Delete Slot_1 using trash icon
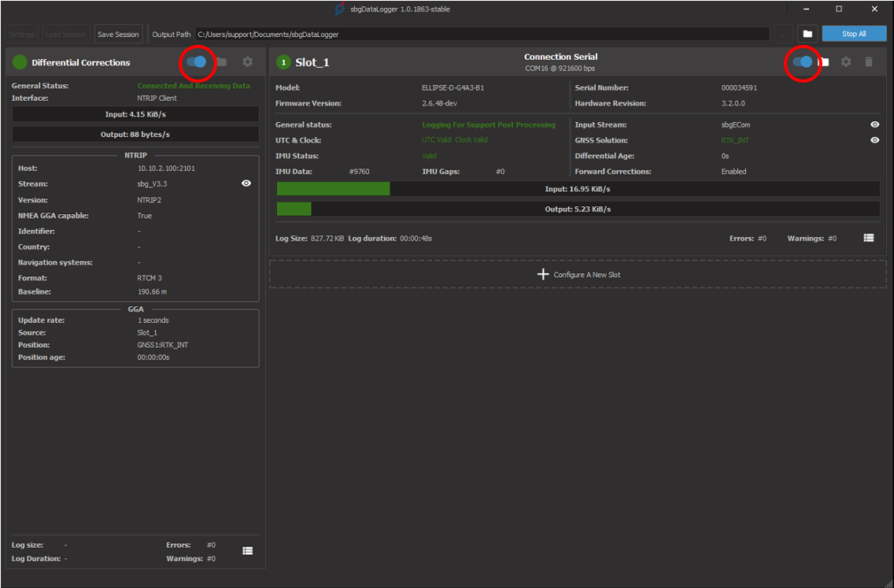This screenshot has width=894, height=588. [869, 62]
